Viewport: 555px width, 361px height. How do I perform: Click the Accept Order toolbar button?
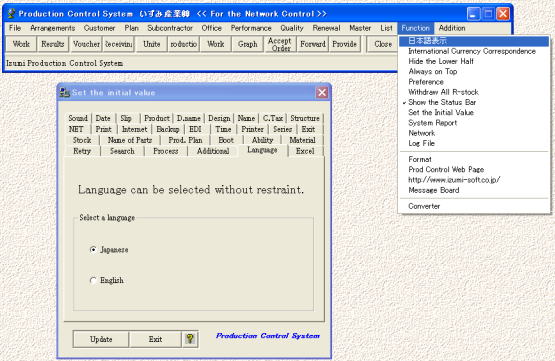tap(280, 44)
